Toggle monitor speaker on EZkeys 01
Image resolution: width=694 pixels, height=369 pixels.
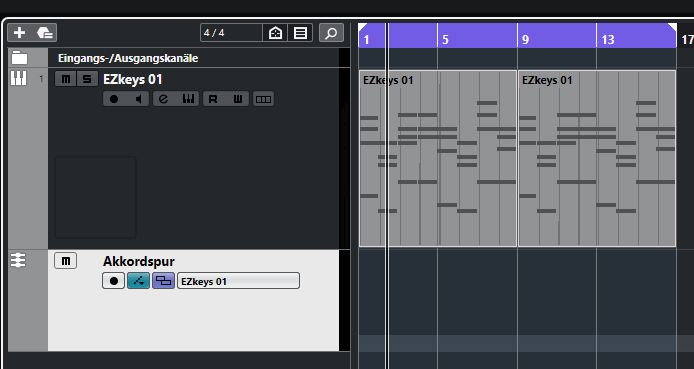[x=139, y=99]
